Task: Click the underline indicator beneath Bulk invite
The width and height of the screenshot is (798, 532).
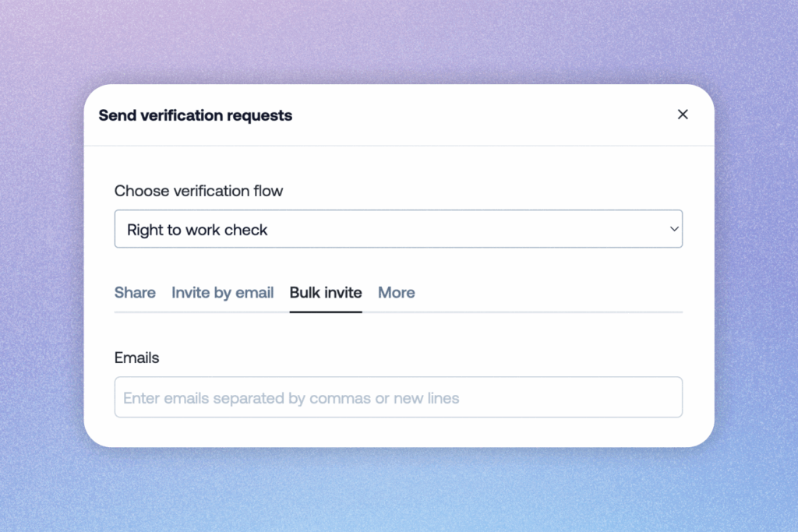Action: pyautogui.click(x=326, y=312)
